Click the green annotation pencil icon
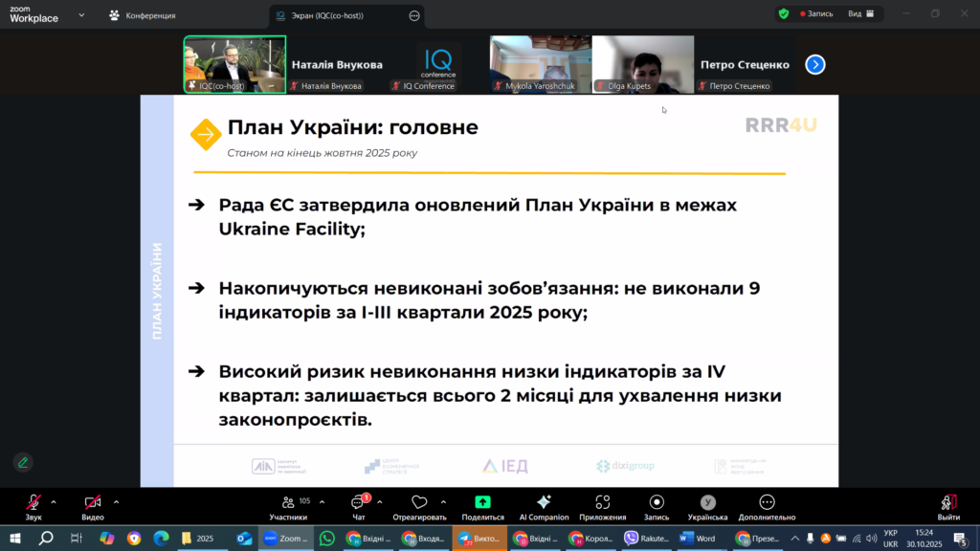This screenshot has width=980, height=551. tap(23, 462)
